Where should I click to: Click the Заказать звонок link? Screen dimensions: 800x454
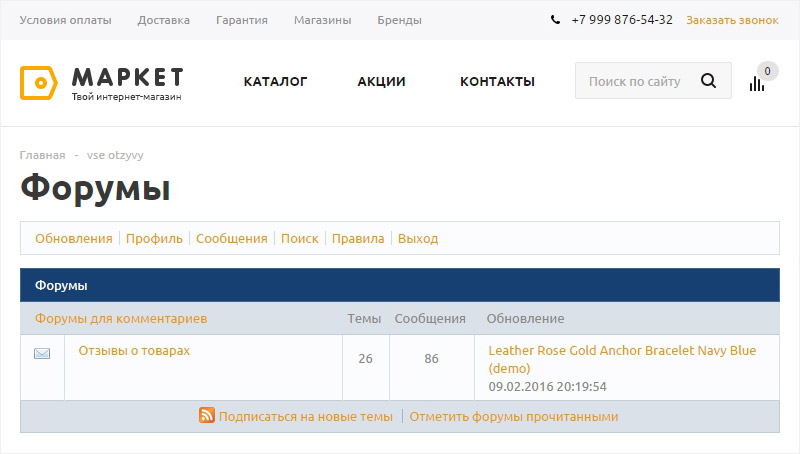(732, 20)
